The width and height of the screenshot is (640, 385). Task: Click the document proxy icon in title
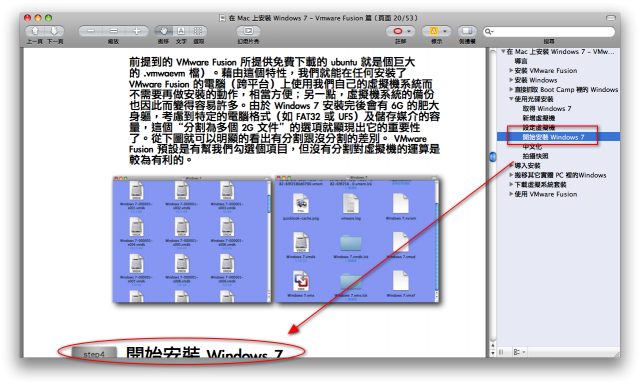pos(222,18)
